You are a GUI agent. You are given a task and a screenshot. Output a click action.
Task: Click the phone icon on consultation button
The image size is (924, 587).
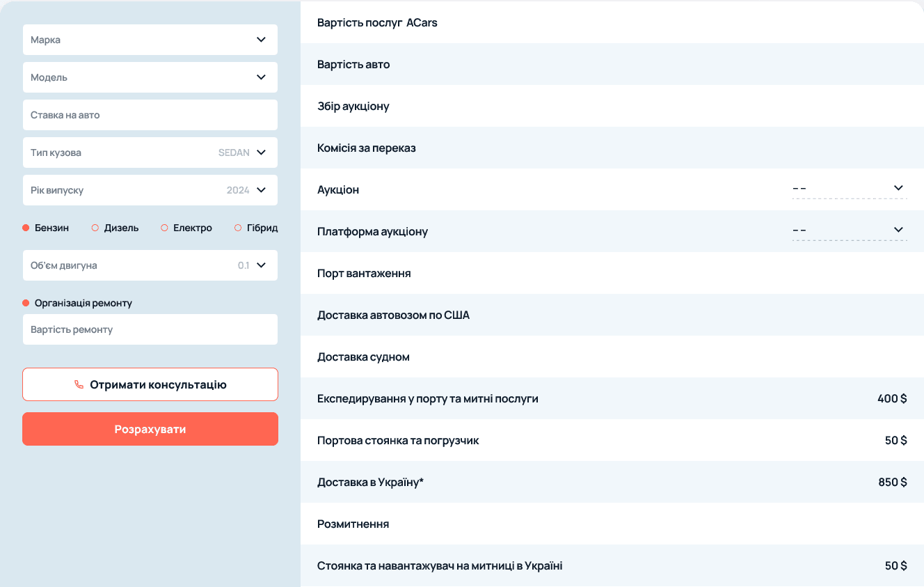79,384
